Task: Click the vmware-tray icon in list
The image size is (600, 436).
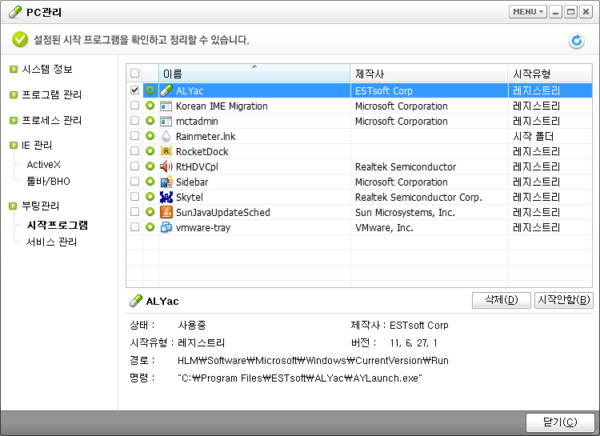Action: click(166, 227)
